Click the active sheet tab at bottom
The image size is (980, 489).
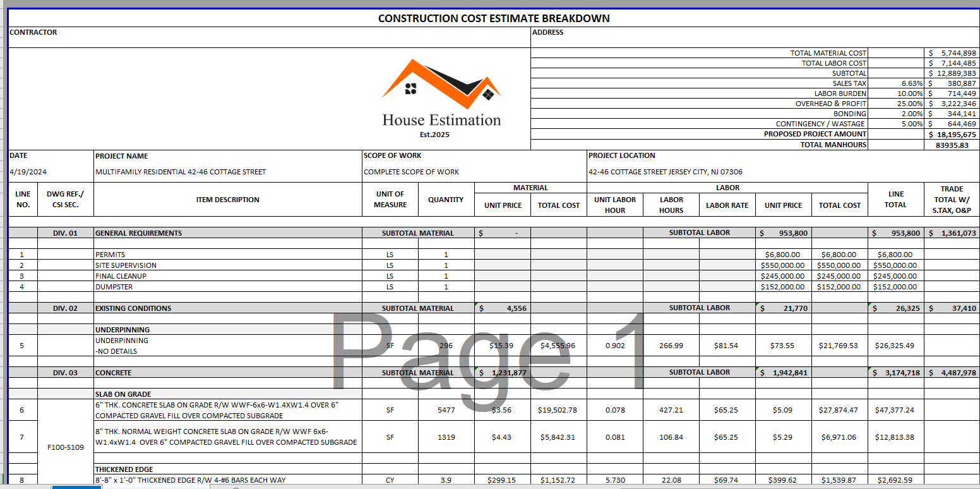tap(76, 486)
